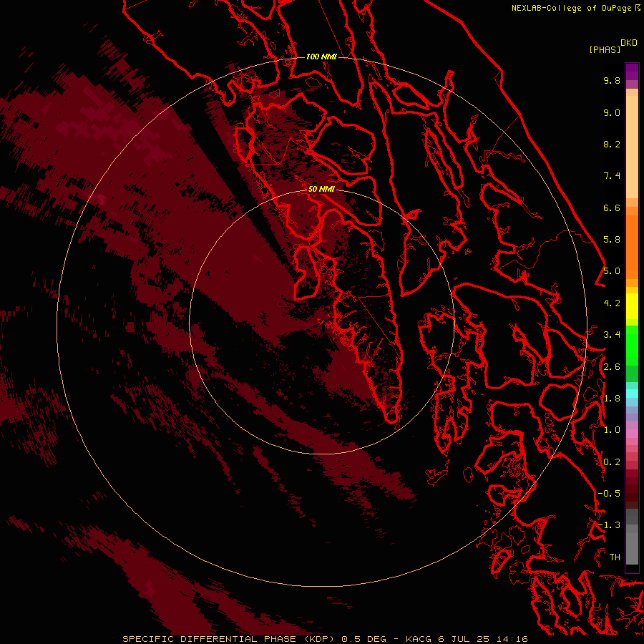The image size is (644, 644).
Task: Pick the bright yellow band on the color bar
Action: (632, 306)
